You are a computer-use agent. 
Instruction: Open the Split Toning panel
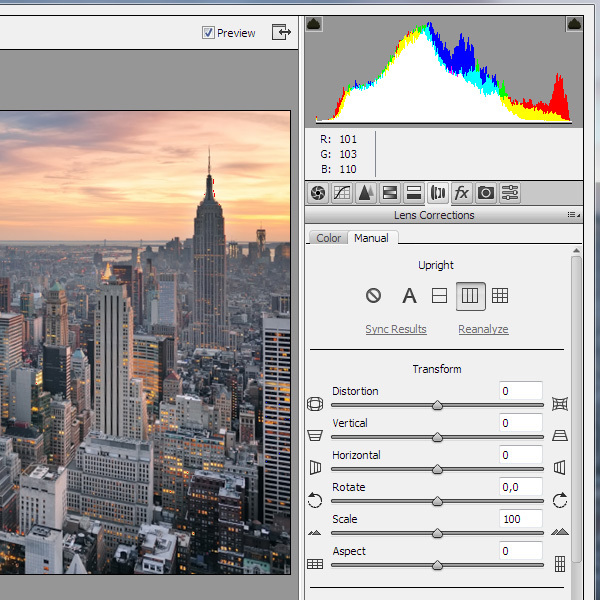[x=414, y=193]
